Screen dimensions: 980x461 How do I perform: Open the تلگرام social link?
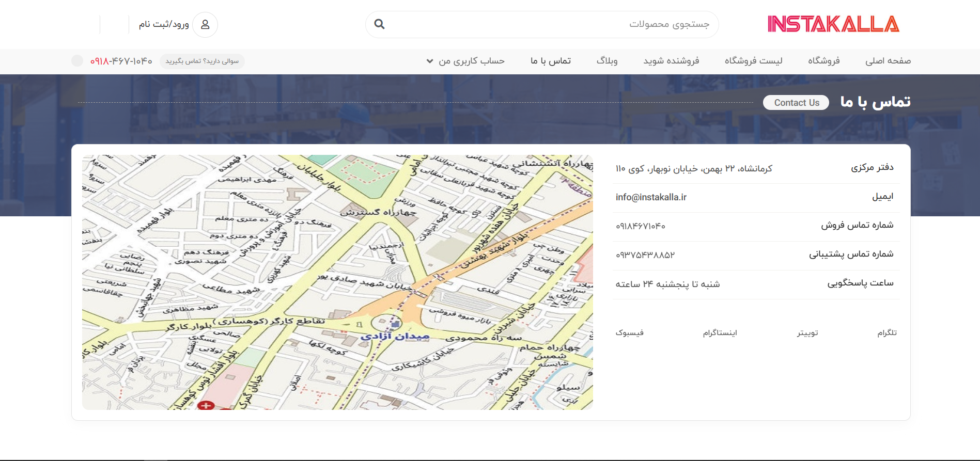coord(886,333)
